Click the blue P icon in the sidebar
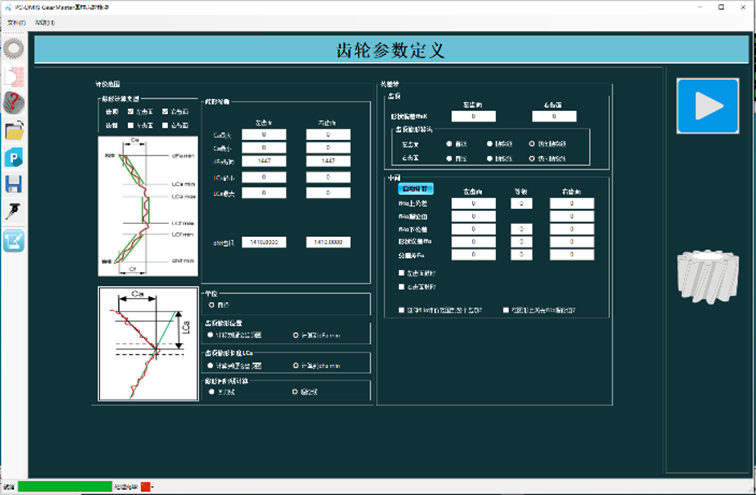This screenshot has height=495, width=756. click(14, 157)
